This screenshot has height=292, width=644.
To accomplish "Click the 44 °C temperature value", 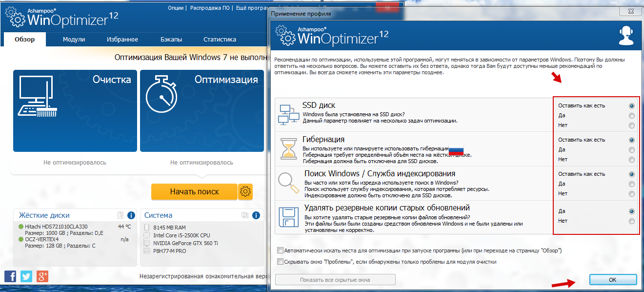I will click(x=124, y=227).
